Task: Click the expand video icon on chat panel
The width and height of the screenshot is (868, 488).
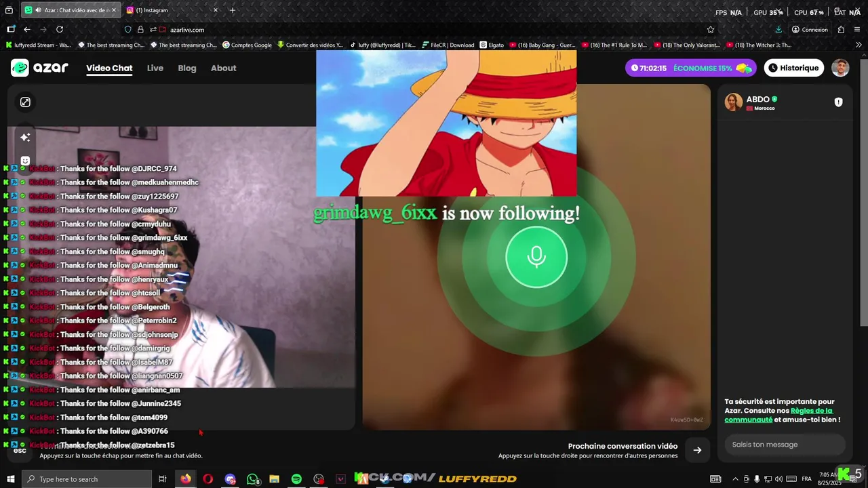Action: (x=25, y=102)
